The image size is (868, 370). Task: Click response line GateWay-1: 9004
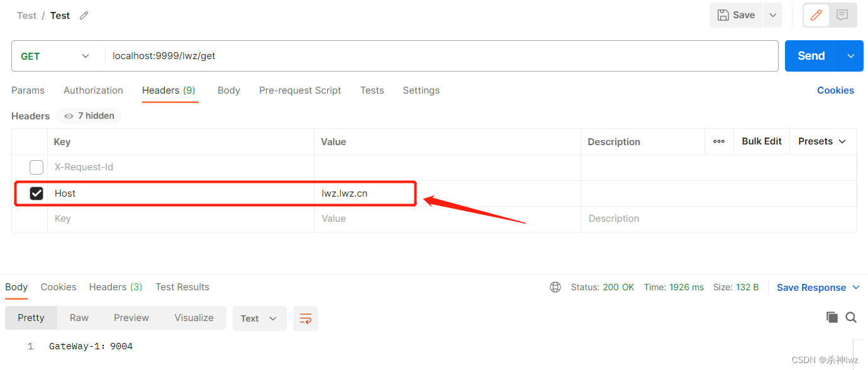(91, 346)
